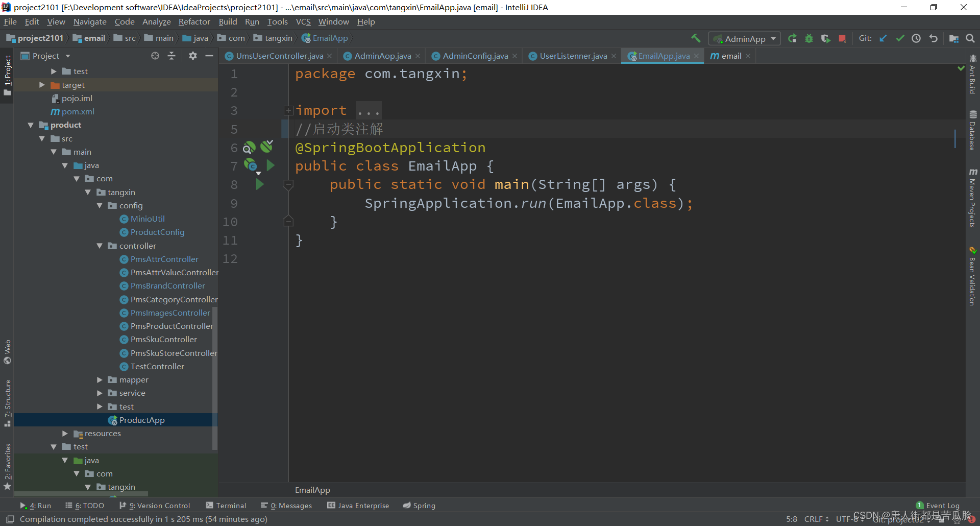This screenshot has width=980, height=526.
Task: Click run gutter icon on line 8
Action: coord(260,184)
